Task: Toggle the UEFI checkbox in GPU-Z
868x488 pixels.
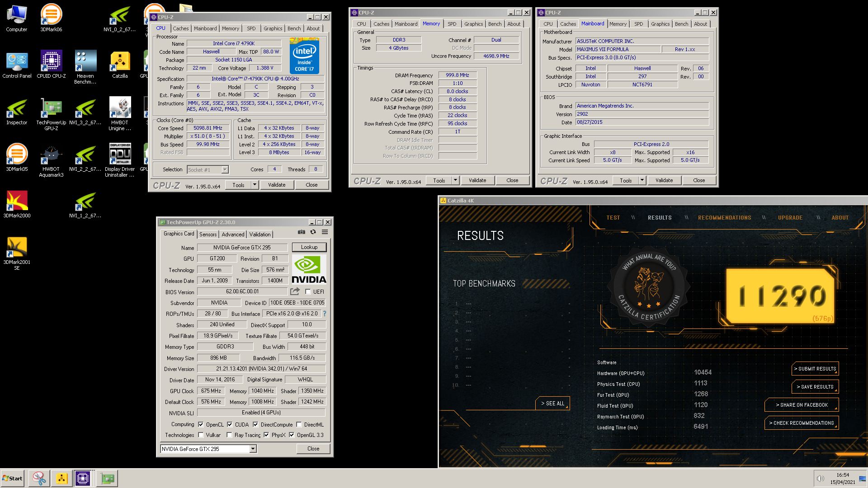Action: 308,292
